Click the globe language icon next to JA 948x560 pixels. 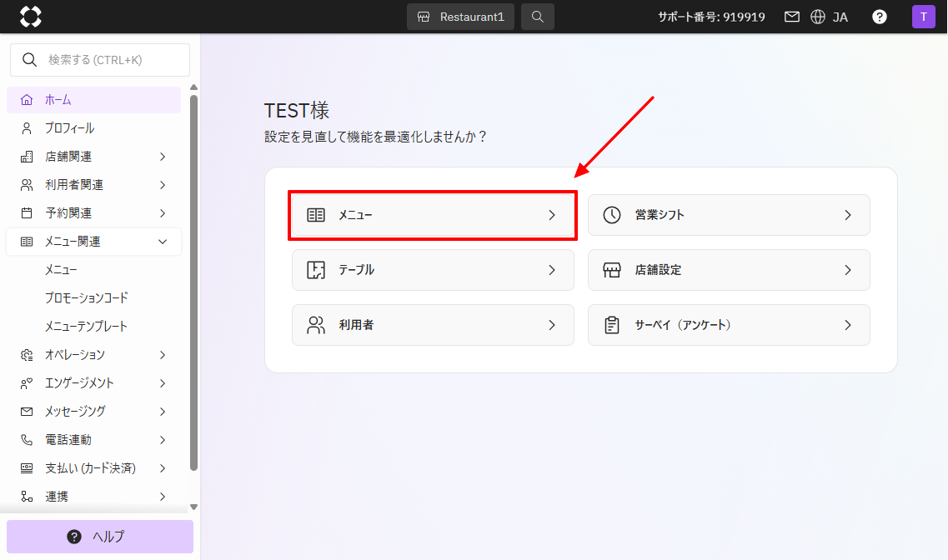pos(817,17)
